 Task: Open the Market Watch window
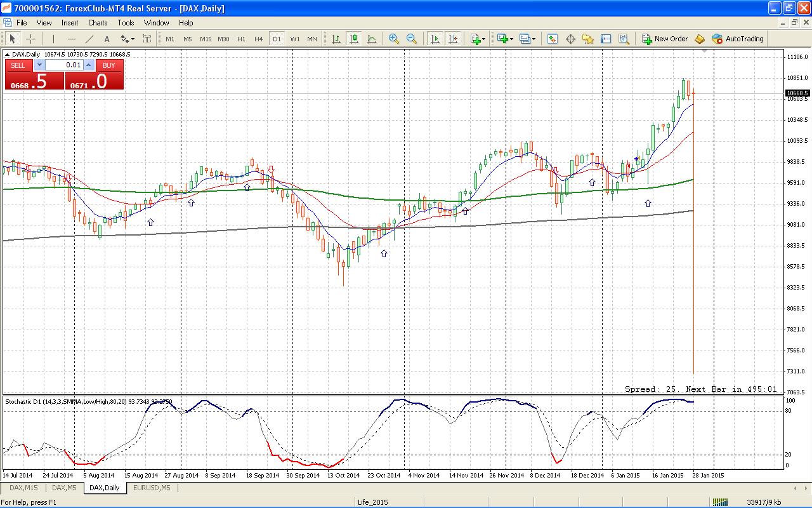pyautogui.click(x=553, y=39)
